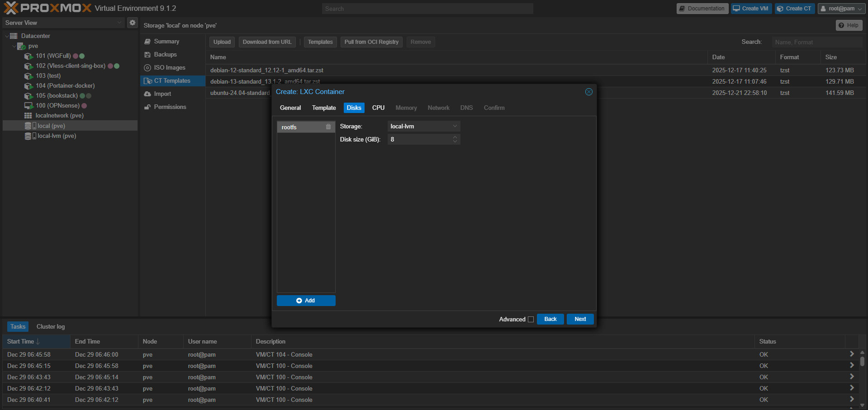The image size is (868, 410).
Task: Open the Storage dropdown in dialog
Action: 455,126
